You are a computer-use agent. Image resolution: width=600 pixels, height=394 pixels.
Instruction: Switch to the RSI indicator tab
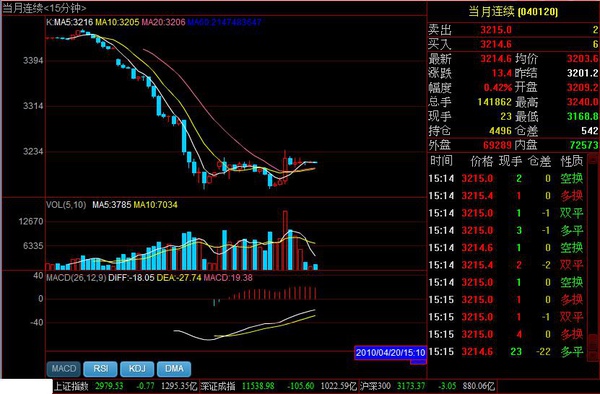[100, 369]
